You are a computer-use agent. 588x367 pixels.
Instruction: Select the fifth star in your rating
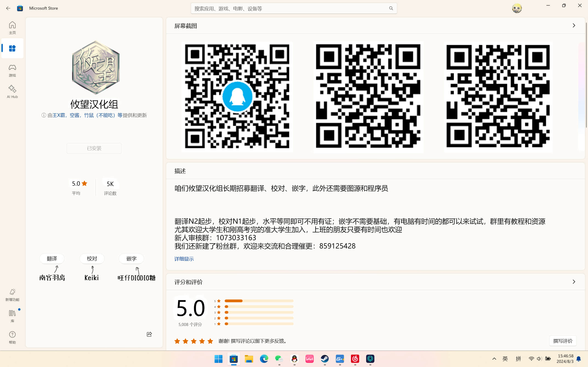point(210,341)
